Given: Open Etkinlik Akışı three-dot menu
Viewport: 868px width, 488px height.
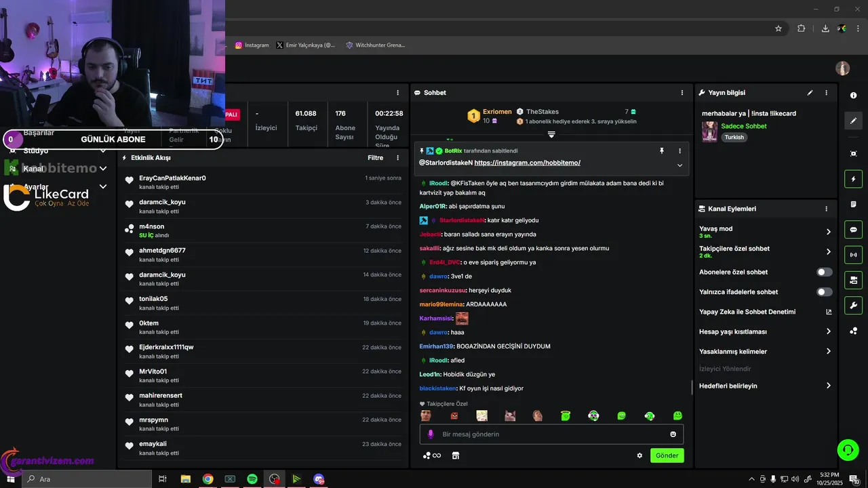Looking at the screenshot, I should [x=398, y=158].
